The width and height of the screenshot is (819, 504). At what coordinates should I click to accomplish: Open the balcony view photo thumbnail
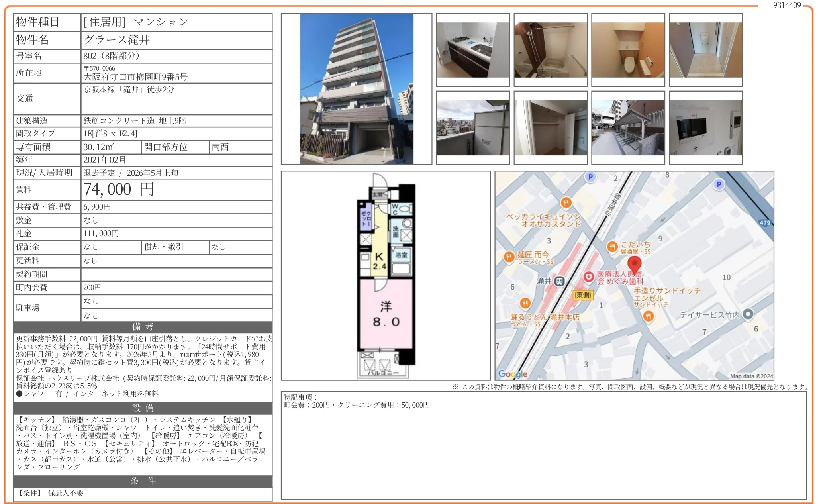(472, 127)
